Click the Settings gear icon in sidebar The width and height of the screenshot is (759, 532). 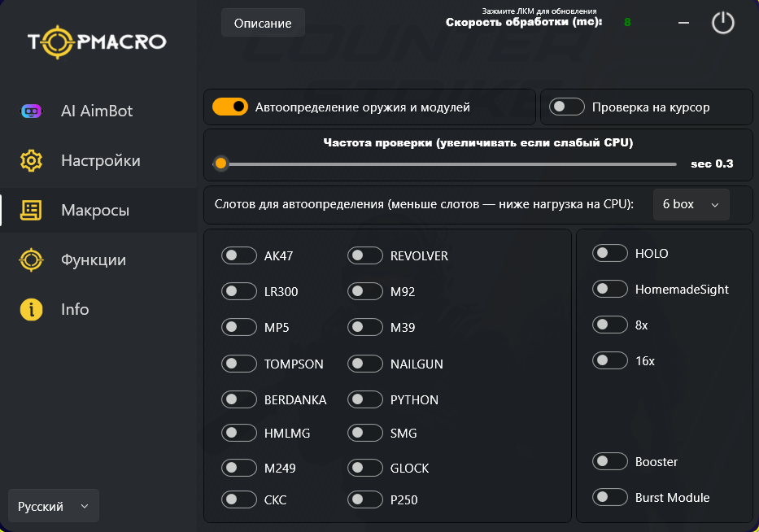tap(31, 161)
